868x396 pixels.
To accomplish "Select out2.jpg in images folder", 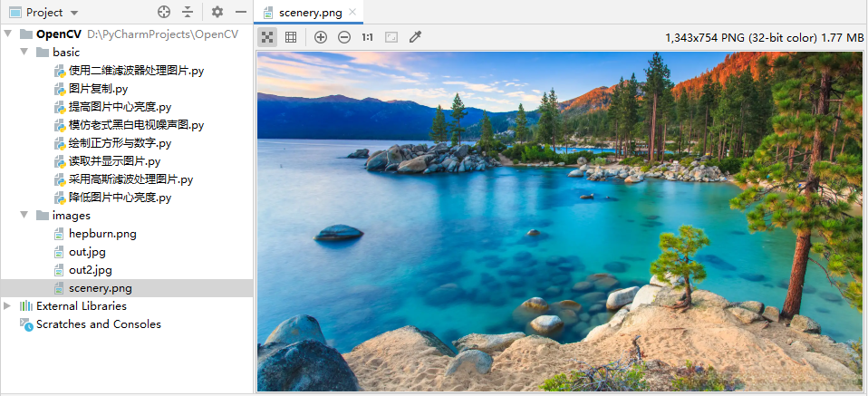I will 91,270.
